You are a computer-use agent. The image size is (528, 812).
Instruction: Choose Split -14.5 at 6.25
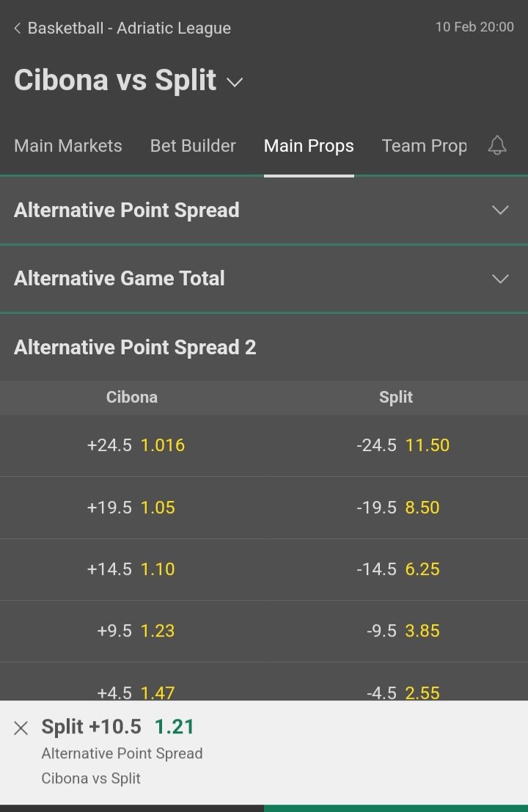tap(396, 569)
